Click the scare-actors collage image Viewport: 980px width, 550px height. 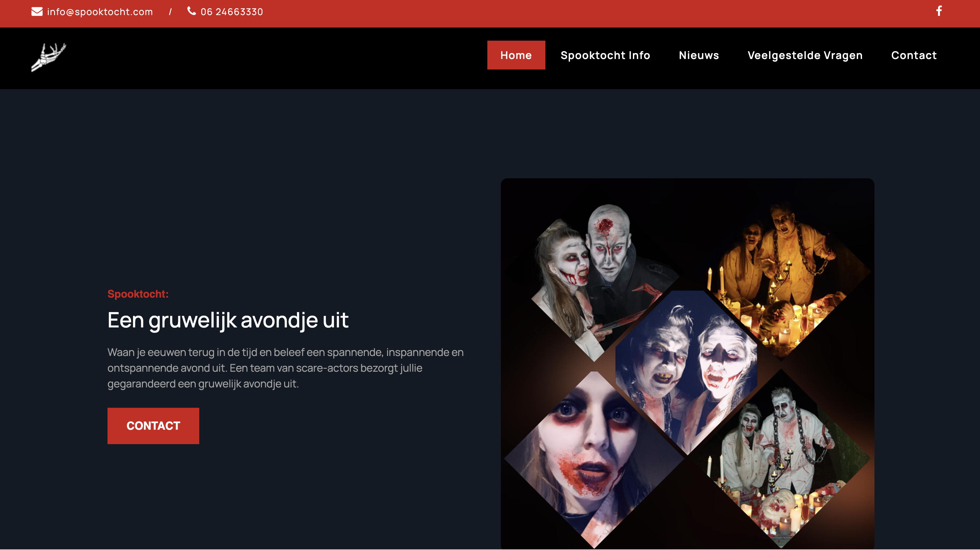(x=687, y=363)
